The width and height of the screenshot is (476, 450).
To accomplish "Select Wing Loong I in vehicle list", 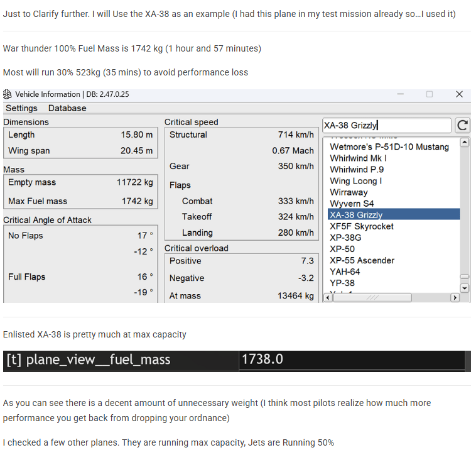I will pos(356,181).
